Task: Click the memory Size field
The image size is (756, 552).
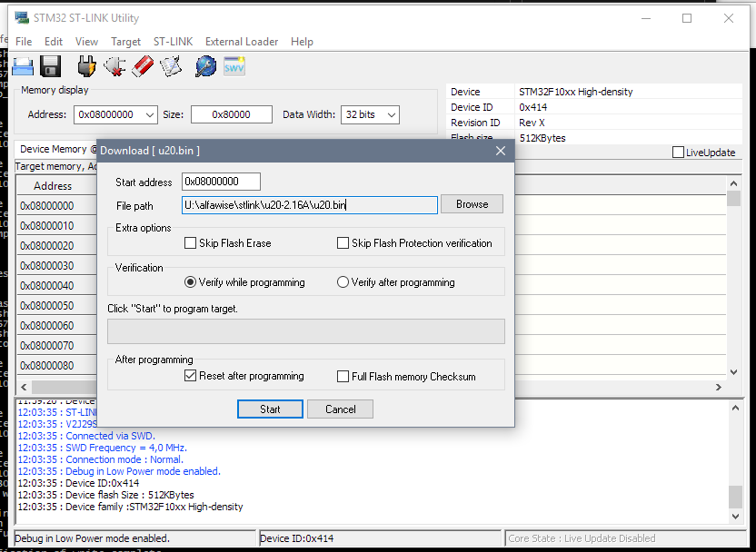Action: [232, 114]
